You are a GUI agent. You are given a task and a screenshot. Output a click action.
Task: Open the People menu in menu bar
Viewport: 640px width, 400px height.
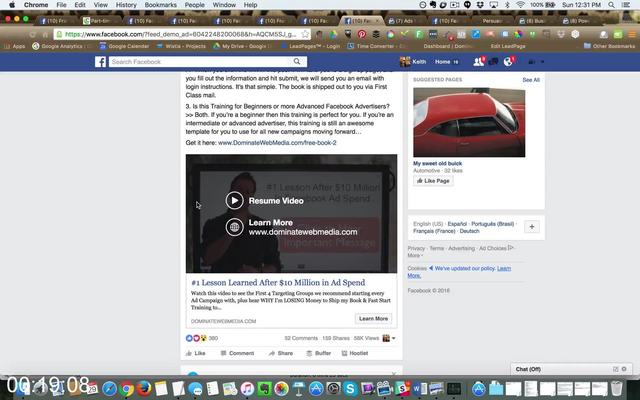tap(194, 5)
